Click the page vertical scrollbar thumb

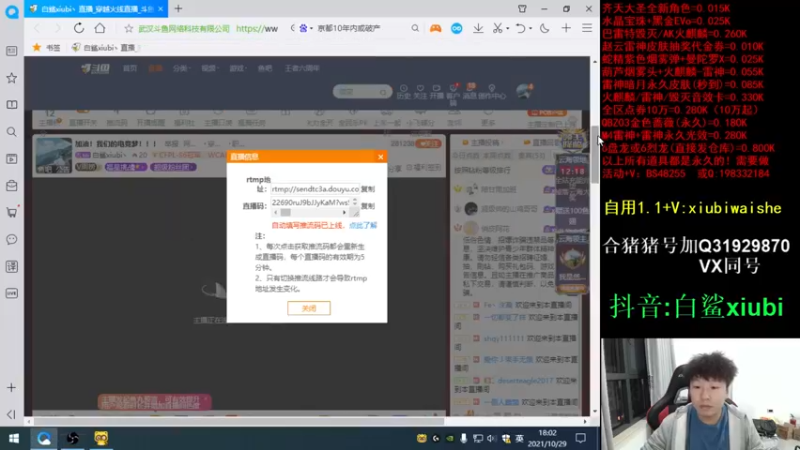595,155
